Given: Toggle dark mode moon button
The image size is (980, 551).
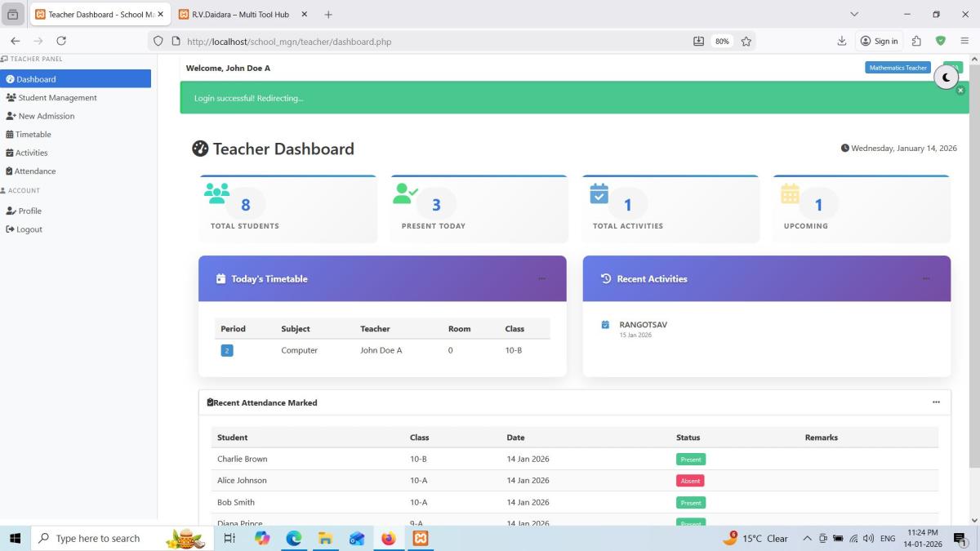Looking at the screenshot, I should tap(946, 78).
